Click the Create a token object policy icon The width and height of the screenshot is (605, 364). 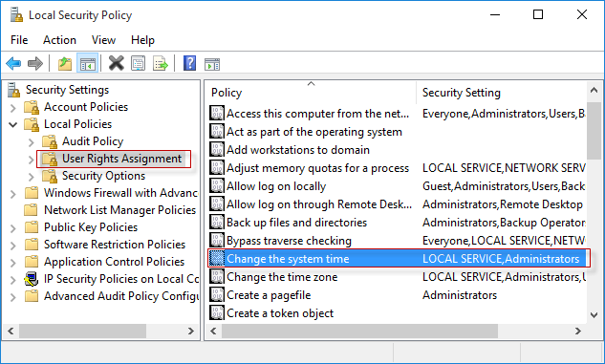click(217, 313)
